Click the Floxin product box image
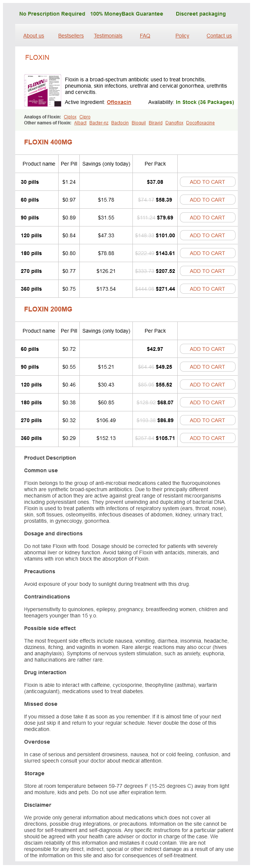The height and width of the screenshot is (868, 253). (x=42, y=90)
